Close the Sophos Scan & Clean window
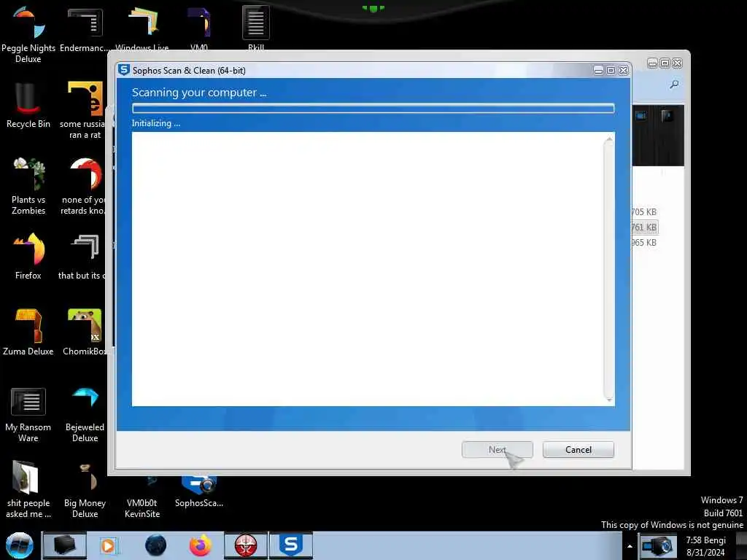Screen dimensions: 747x560 pyautogui.click(x=623, y=71)
